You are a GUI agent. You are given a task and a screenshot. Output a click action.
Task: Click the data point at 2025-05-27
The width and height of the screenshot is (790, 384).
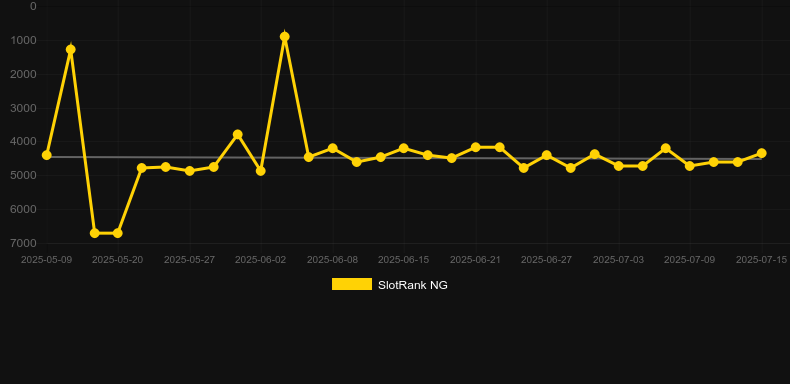pos(189,171)
